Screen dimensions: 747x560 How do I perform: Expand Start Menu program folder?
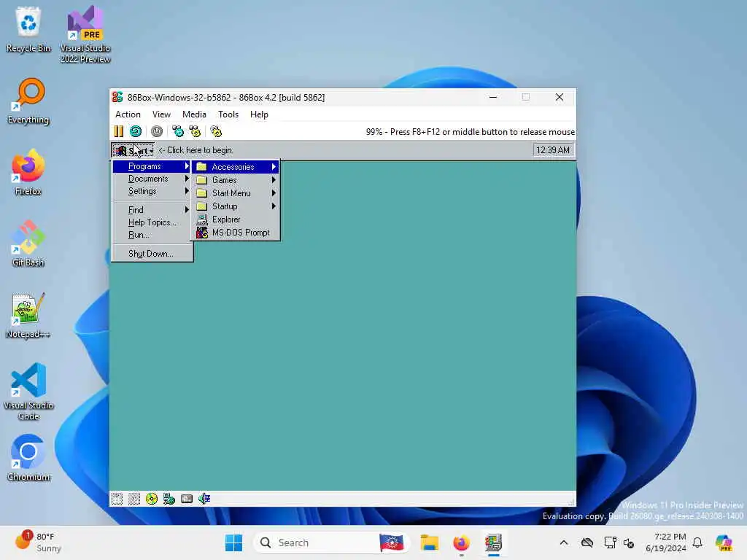(x=236, y=192)
